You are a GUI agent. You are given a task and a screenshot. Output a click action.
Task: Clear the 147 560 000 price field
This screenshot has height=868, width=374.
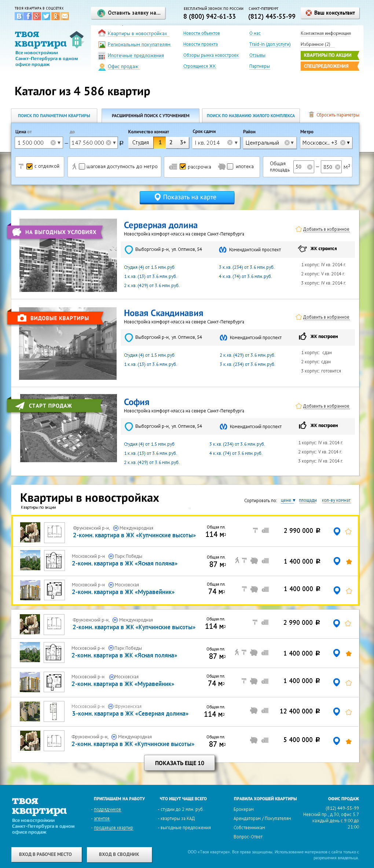point(109,143)
